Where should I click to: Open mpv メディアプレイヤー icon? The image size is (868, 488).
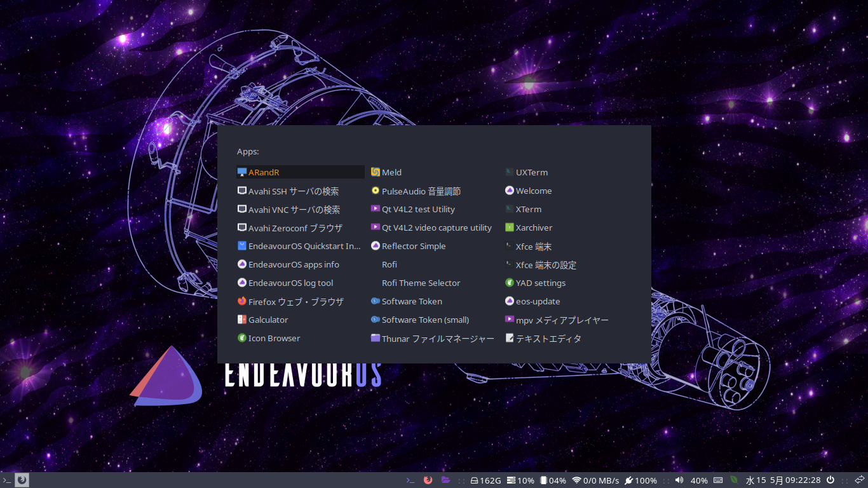[x=509, y=320]
